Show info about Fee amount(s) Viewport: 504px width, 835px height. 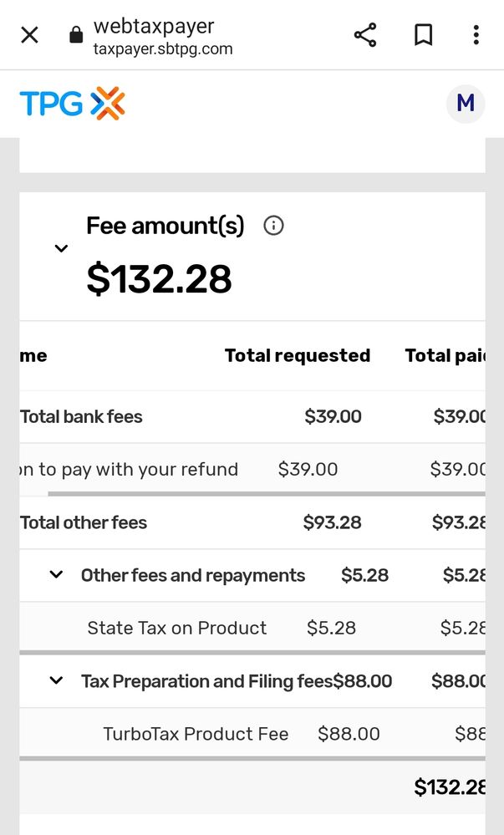pos(273,226)
